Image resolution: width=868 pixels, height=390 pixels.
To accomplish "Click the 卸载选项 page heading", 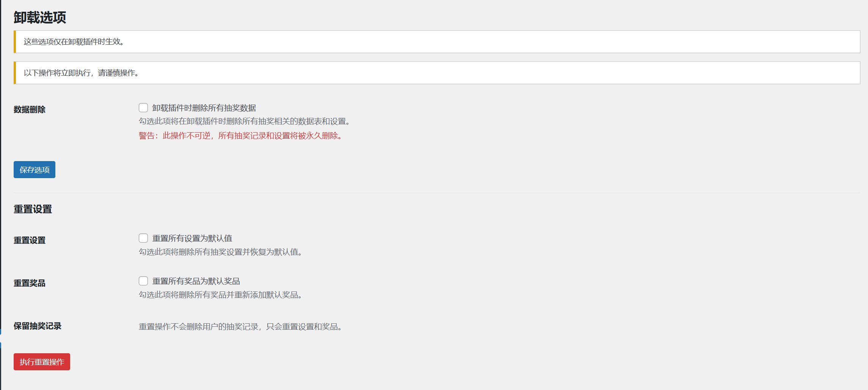I will 40,17.
